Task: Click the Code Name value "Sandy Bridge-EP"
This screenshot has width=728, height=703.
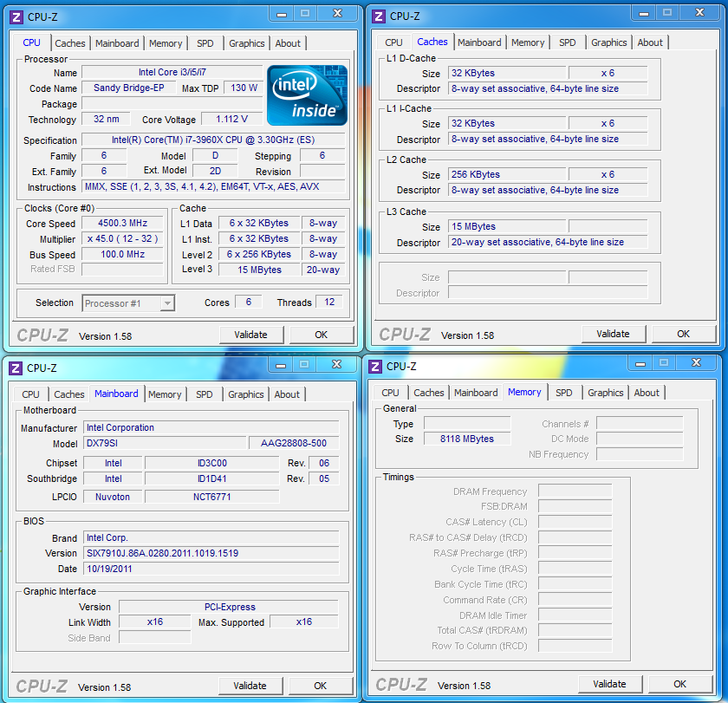Action: 129,88
